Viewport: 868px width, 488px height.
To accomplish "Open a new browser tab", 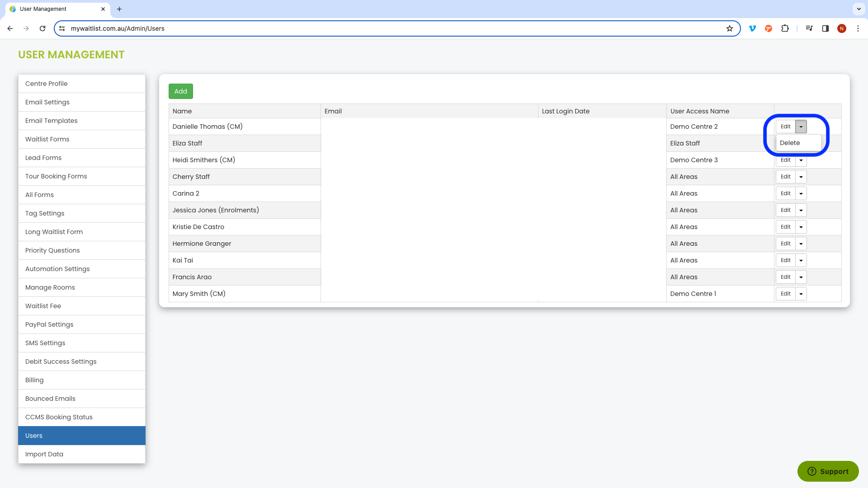I will [x=119, y=9].
